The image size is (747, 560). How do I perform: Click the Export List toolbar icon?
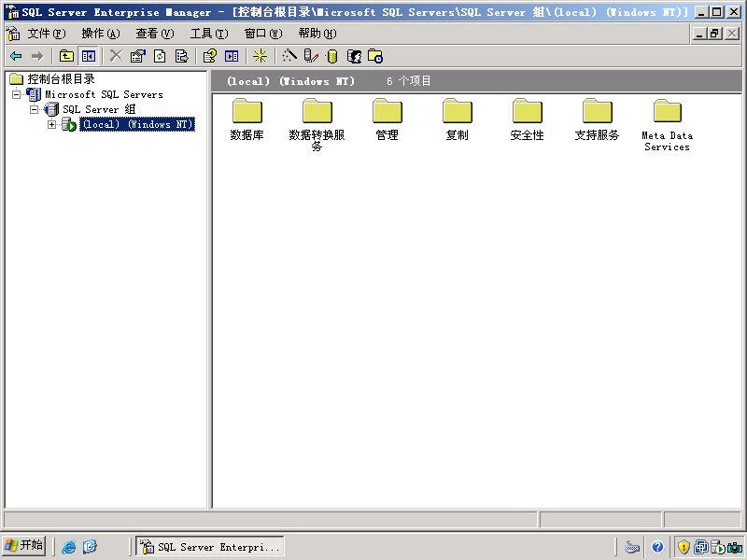[181, 56]
